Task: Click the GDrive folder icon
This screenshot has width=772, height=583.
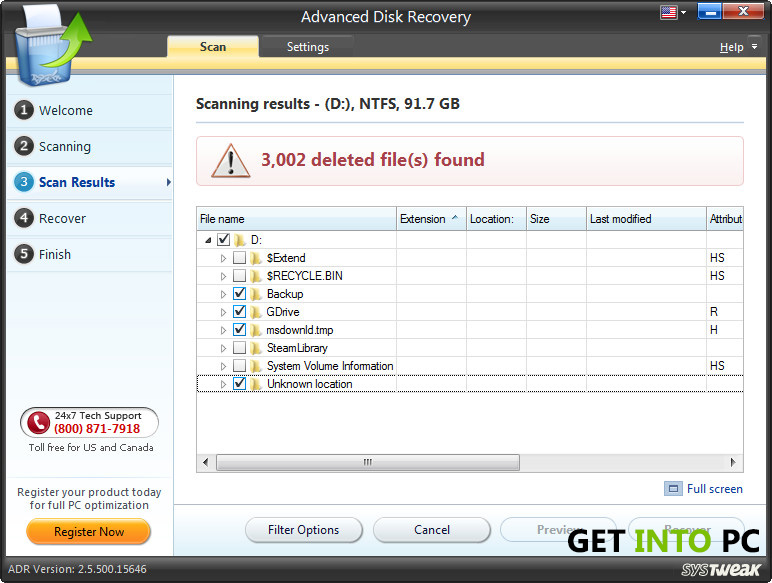Action: pyautogui.click(x=256, y=312)
